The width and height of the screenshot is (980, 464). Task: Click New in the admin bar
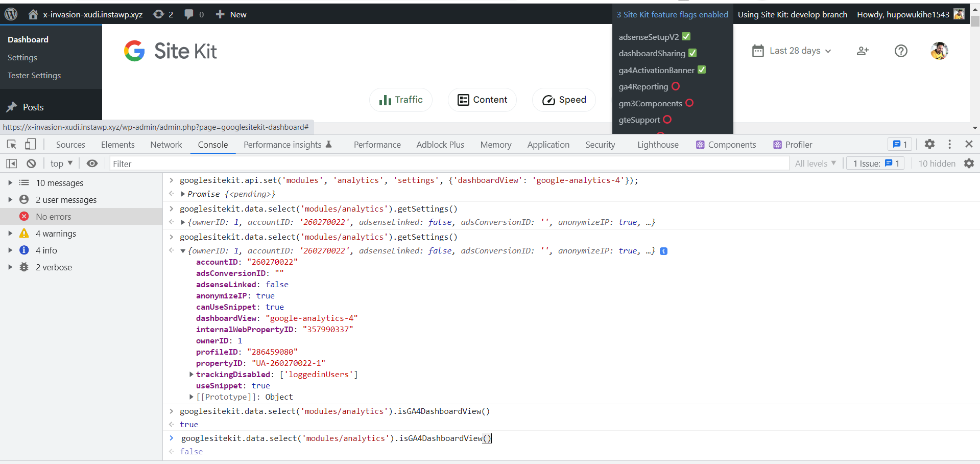click(231, 14)
